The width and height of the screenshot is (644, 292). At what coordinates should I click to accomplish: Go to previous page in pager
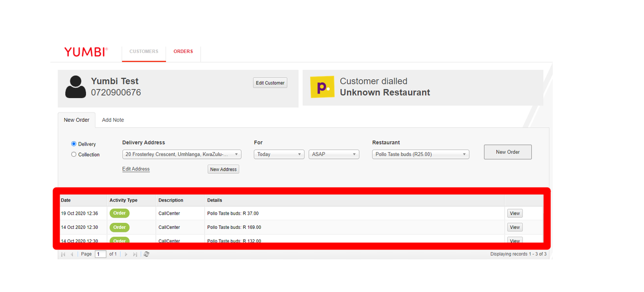point(72,254)
